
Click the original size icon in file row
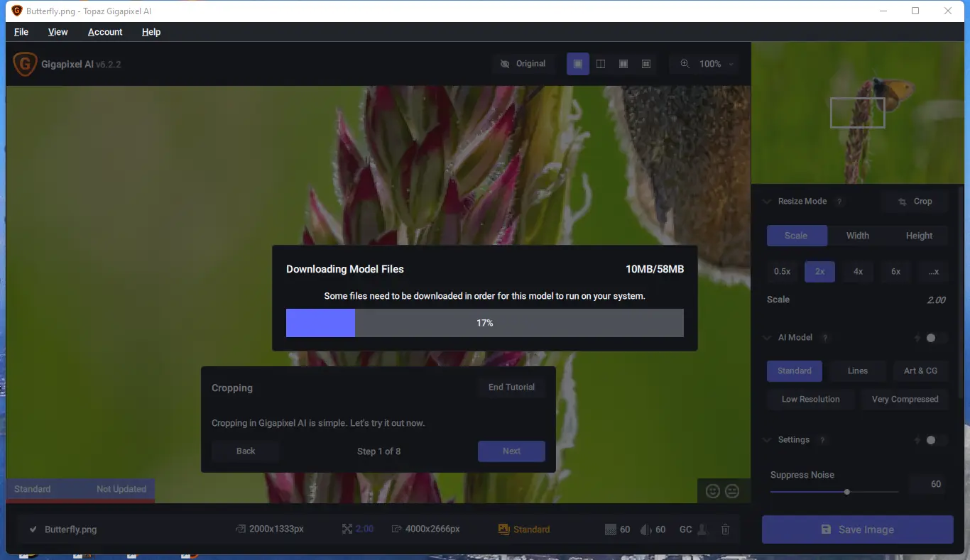pos(241,529)
